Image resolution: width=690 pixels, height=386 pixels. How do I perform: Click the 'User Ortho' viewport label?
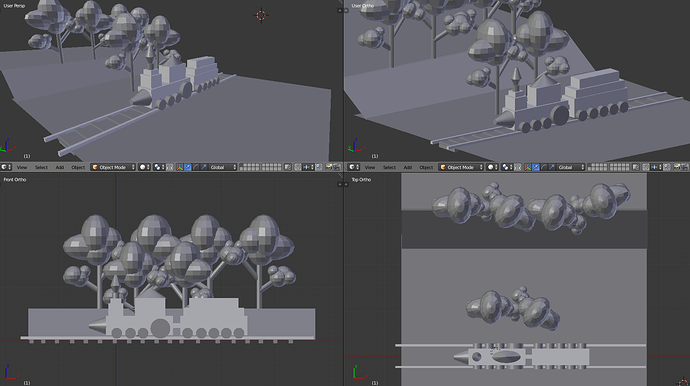(363, 6)
